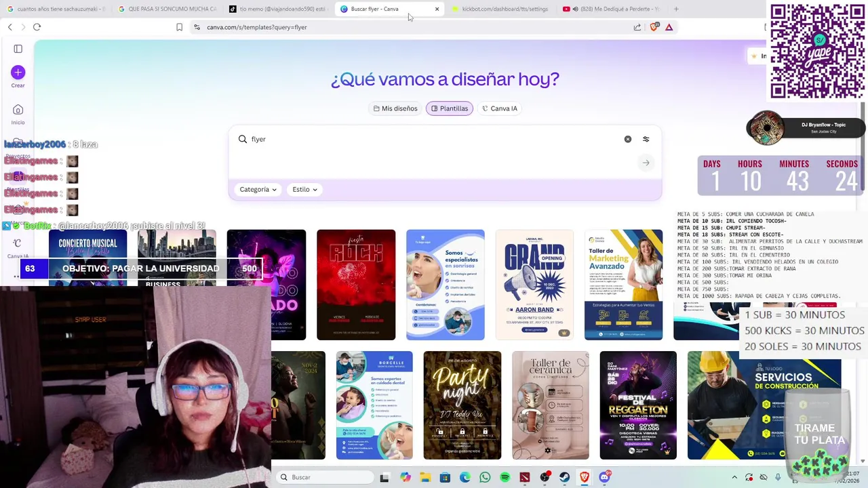Image resolution: width=868 pixels, height=488 pixels.
Task: Go to Inicio in the Canva sidebar
Action: coord(18,113)
